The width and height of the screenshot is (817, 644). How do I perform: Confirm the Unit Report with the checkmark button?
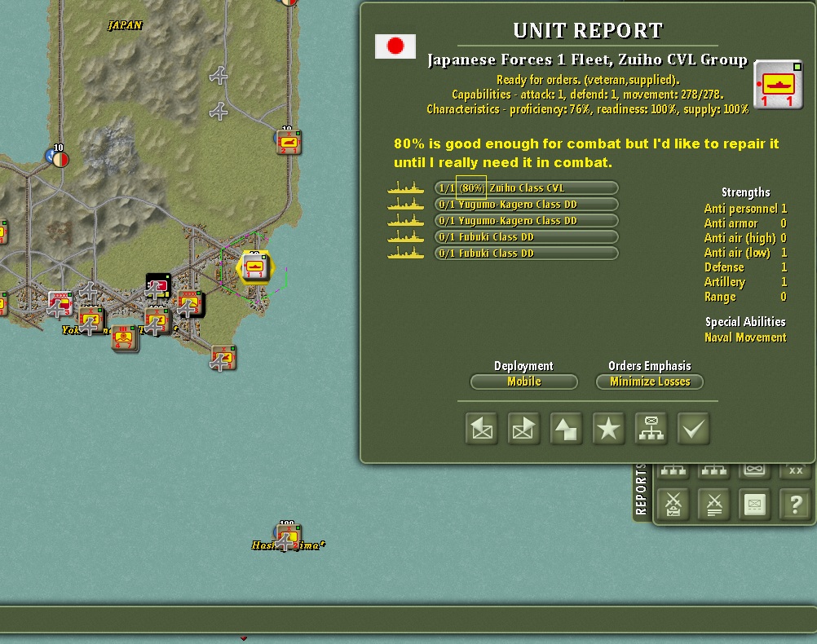pyautogui.click(x=693, y=428)
